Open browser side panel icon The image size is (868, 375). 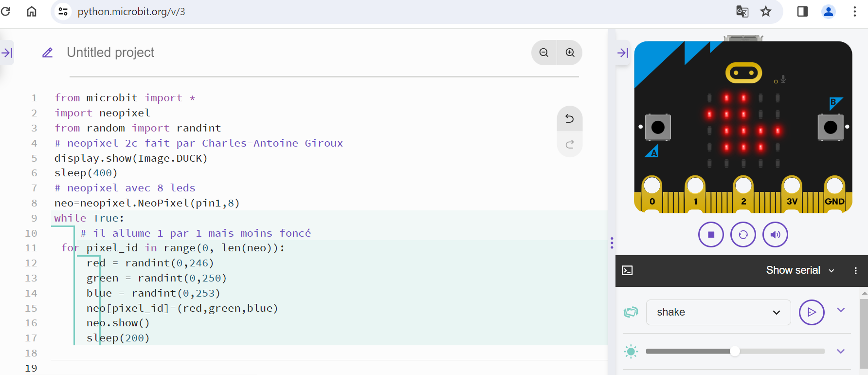click(x=802, y=11)
